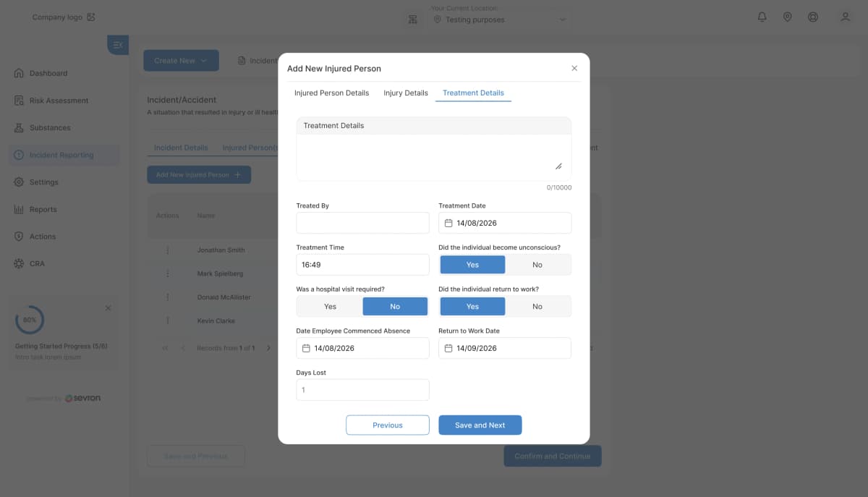Open the CRA sidebar icon
Viewport: 868px width, 497px height.
pyautogui.click(x=17, y=263)
